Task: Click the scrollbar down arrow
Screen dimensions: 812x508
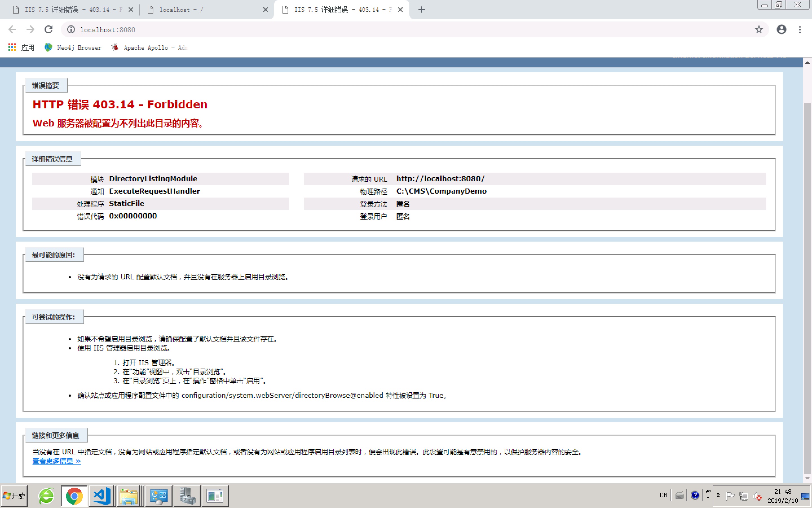Action: click(x=807, y=478)
